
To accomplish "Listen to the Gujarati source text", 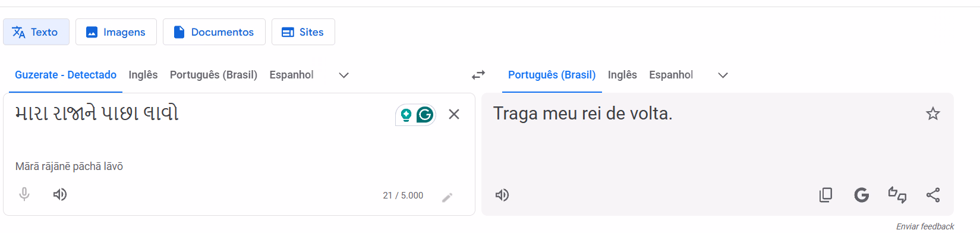I will [60, 194].
